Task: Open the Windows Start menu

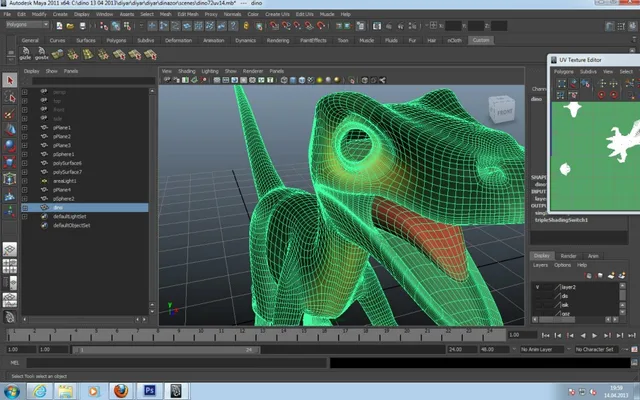Action: [11, 391]
